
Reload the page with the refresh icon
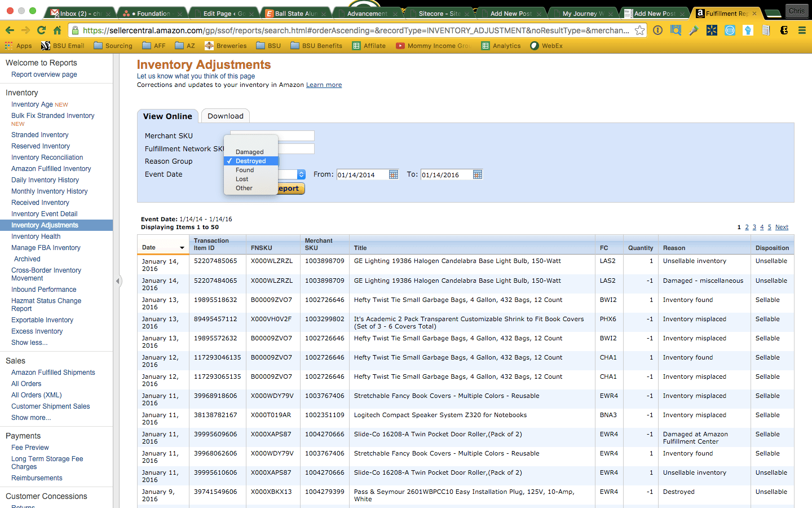click(x=41, y=30)
